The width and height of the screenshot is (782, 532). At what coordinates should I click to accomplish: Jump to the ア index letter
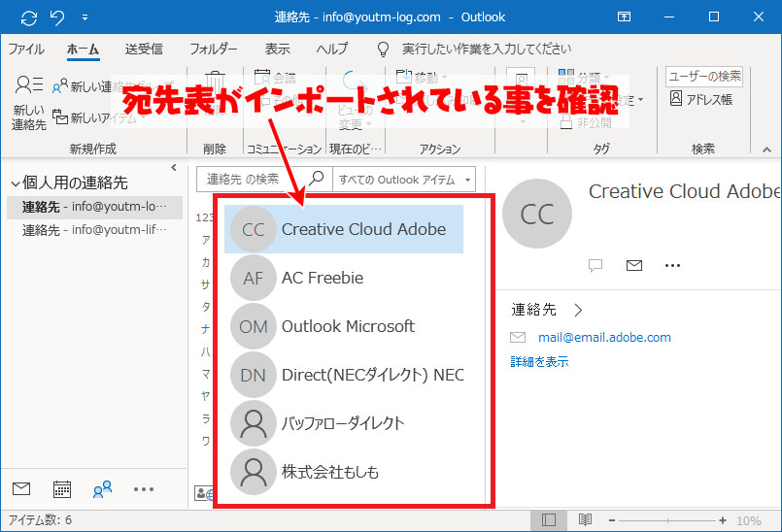[206, 240]
